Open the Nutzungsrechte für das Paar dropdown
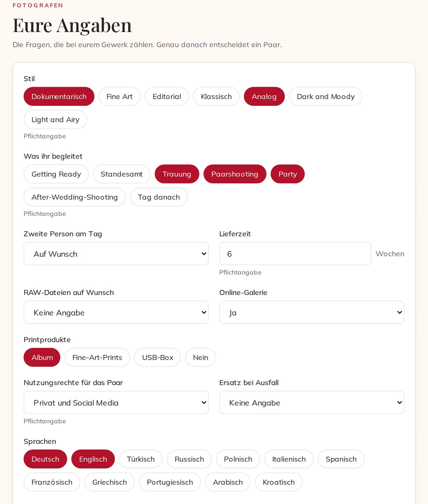 [116, 402]
